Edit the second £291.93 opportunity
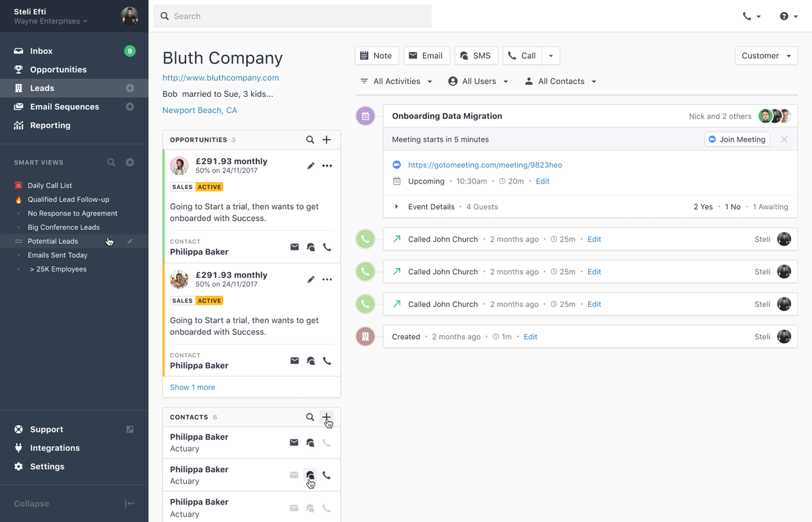 coord(311,280)
